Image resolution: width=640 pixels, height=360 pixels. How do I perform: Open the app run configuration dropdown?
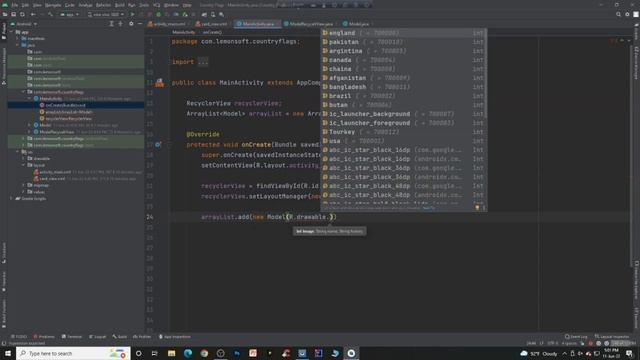(x=69, y=14)
